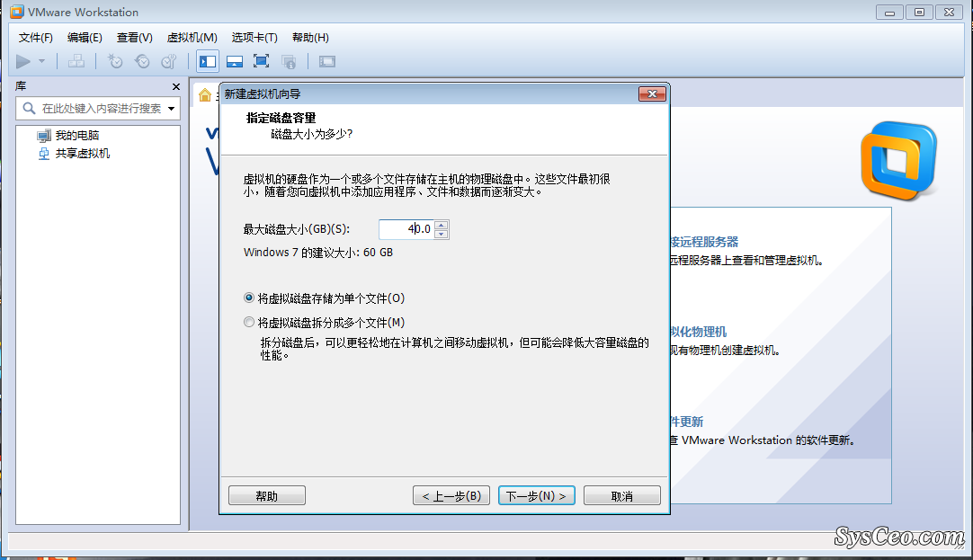Click 'Windows 7 的建议大小: 60 GB' text

tap(317, 253)
